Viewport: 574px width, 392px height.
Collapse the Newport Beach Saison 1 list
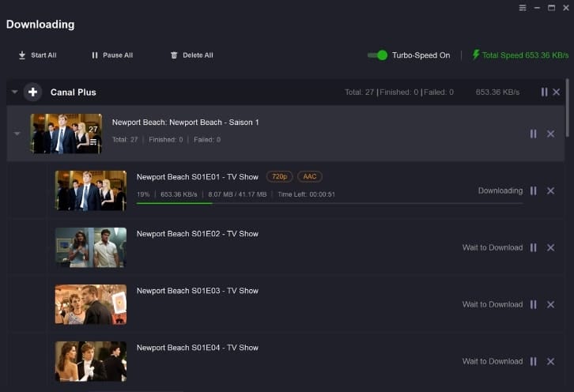click(17, 134)
